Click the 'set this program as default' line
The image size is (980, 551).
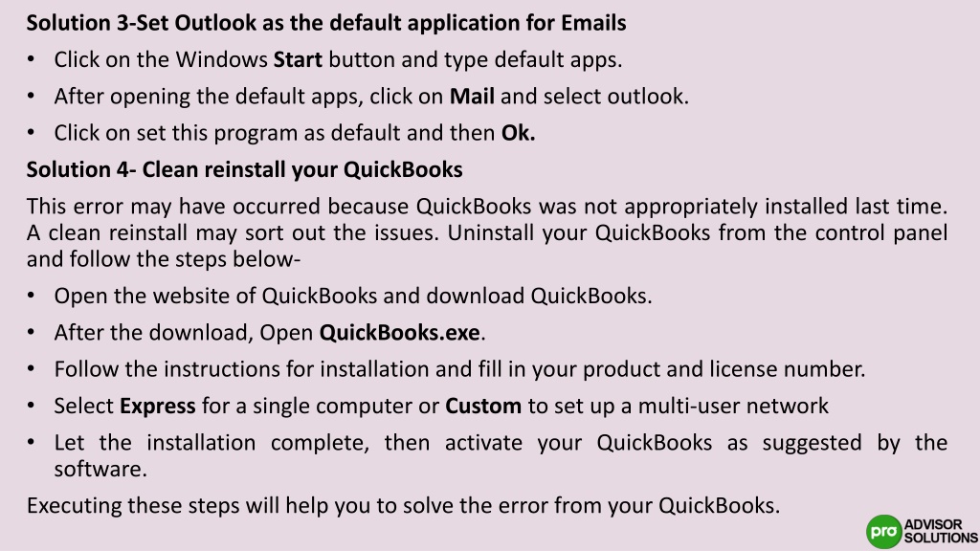click(295, 132)
